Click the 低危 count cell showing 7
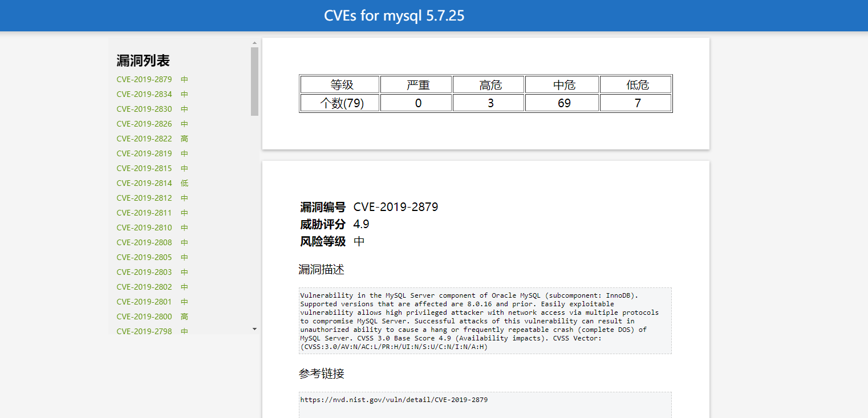The image size is (868, 418). pos(635,103)
